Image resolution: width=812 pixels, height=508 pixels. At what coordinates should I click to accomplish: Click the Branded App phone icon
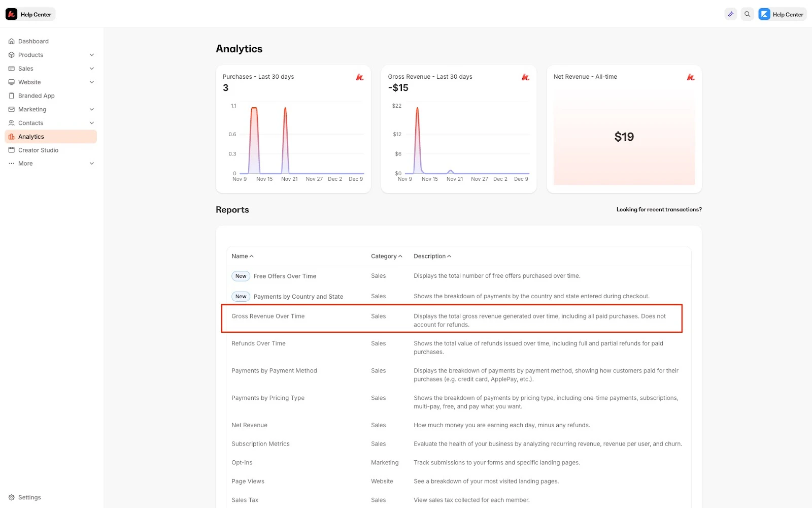(11, 96)
